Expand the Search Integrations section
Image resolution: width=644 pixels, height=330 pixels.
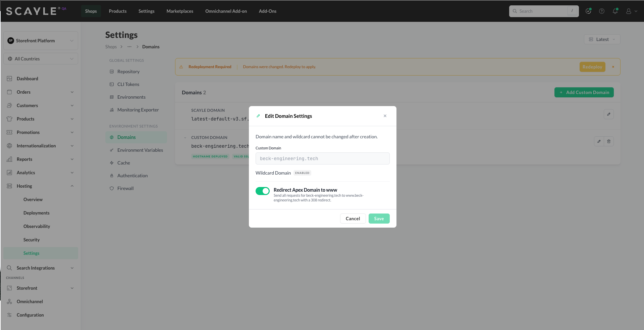click(x=41, y=268)
